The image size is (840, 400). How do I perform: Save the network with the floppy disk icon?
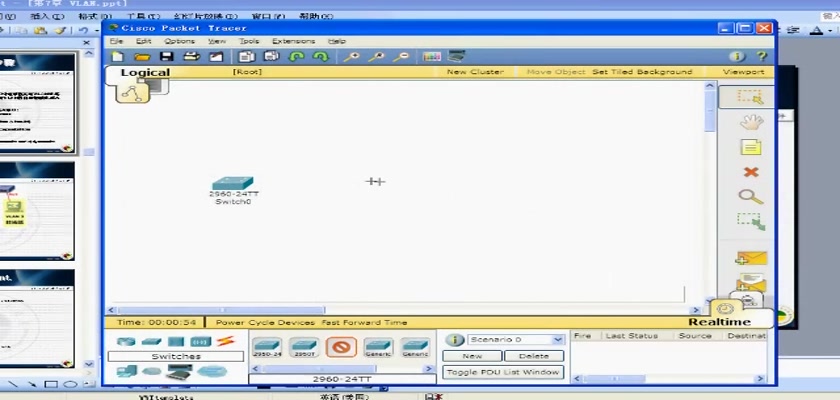[x=167, y=56]
